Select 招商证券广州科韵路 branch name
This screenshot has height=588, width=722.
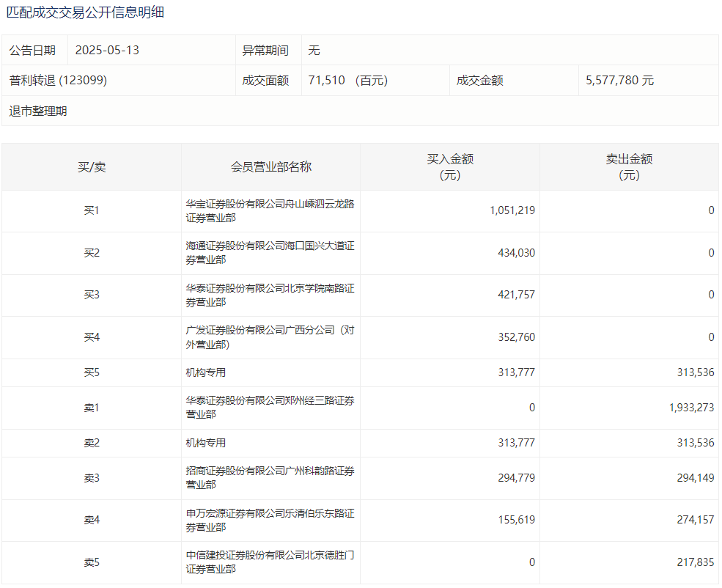(270, 478)
